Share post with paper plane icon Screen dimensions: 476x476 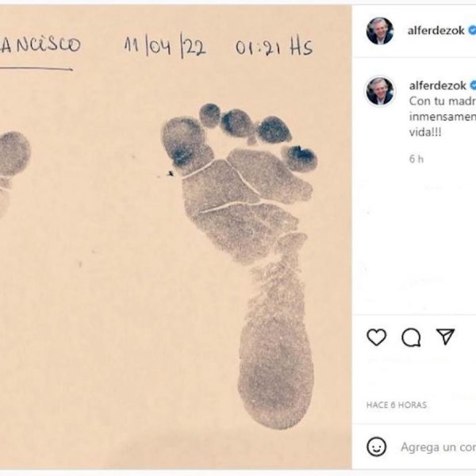tap(445, 336)
